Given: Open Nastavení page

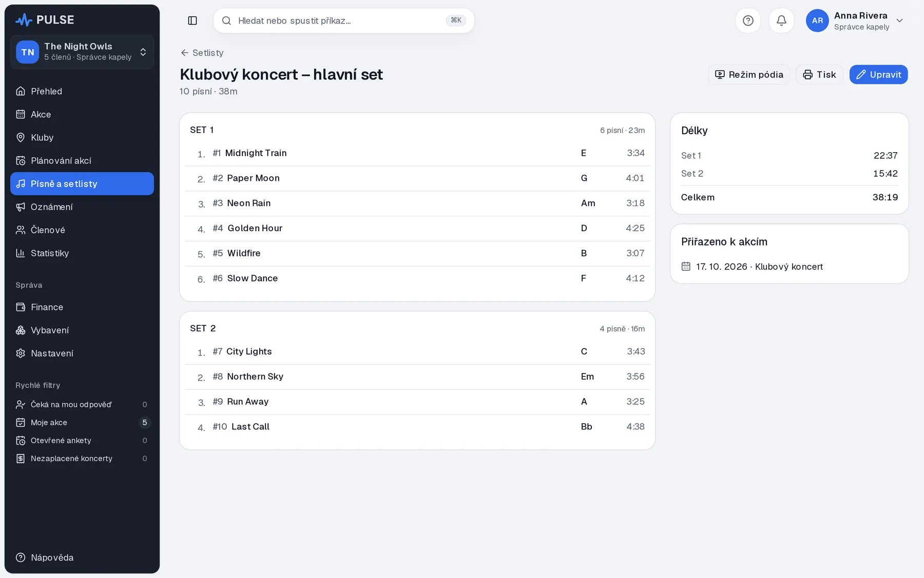Looking at the screenshot, I should (x=82, y=353).
